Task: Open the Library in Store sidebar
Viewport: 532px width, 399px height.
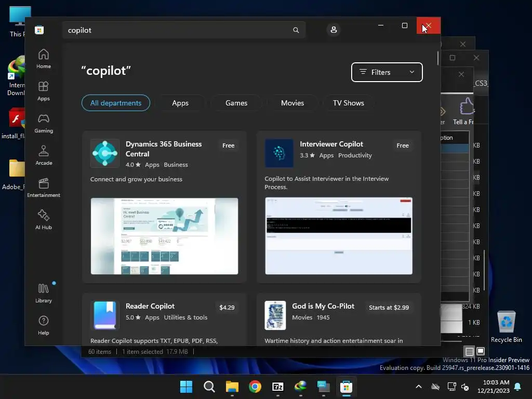Action: [44, 293]
